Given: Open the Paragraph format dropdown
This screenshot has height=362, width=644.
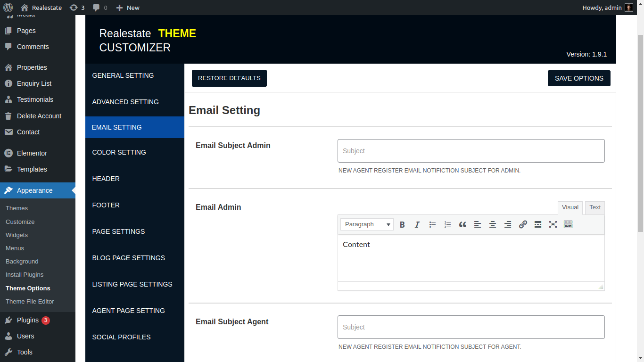Looking at the screenshot, I should pyautogui.click(x=367, y=224).
